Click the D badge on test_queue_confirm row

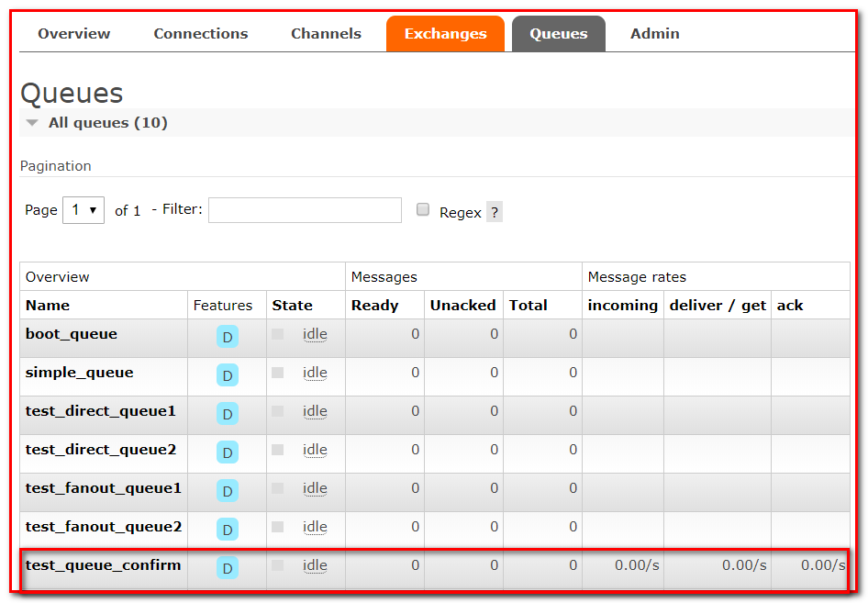[x=228, y=568]
